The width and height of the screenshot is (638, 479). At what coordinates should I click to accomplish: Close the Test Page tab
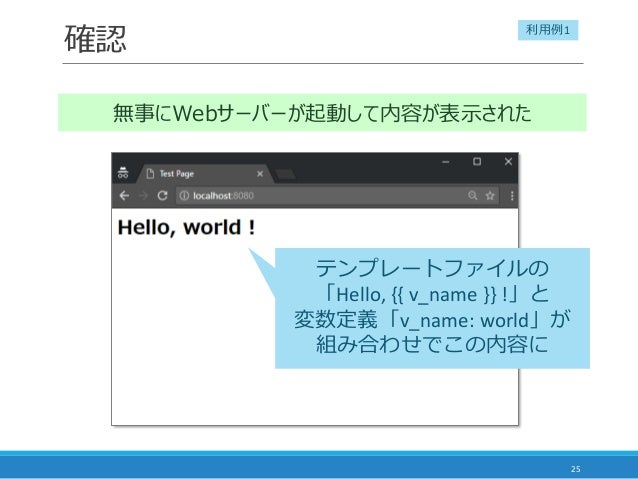260,174
